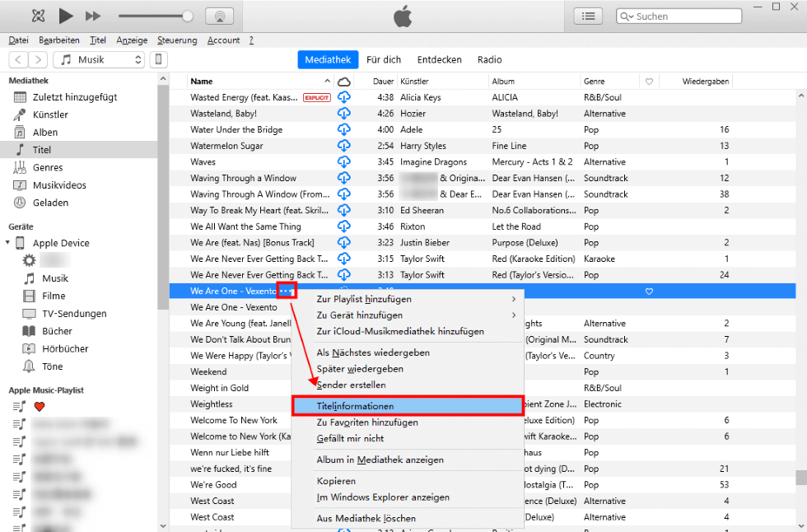The width and height of the screenshot is (807, 532).
Task: Collapse the Apple Device tree
Action: pyautogui.click(x=7, y=242)
